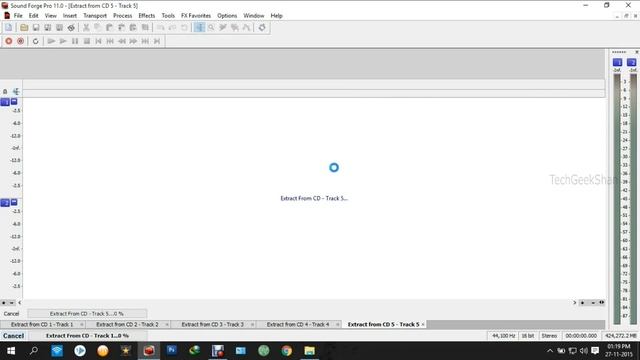The width and height of the screenshot is (640, 360).
Task: Click the Arm and Record button
Action: 9,41
